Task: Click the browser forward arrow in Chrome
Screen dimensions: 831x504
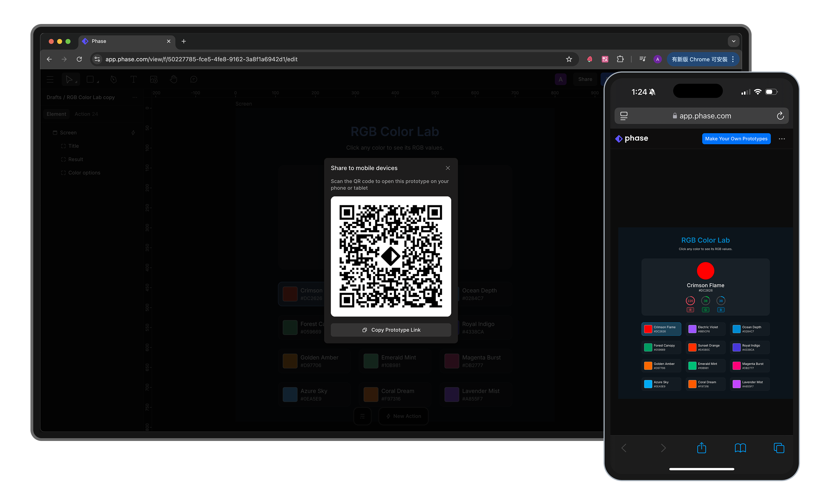Action: 64,59
